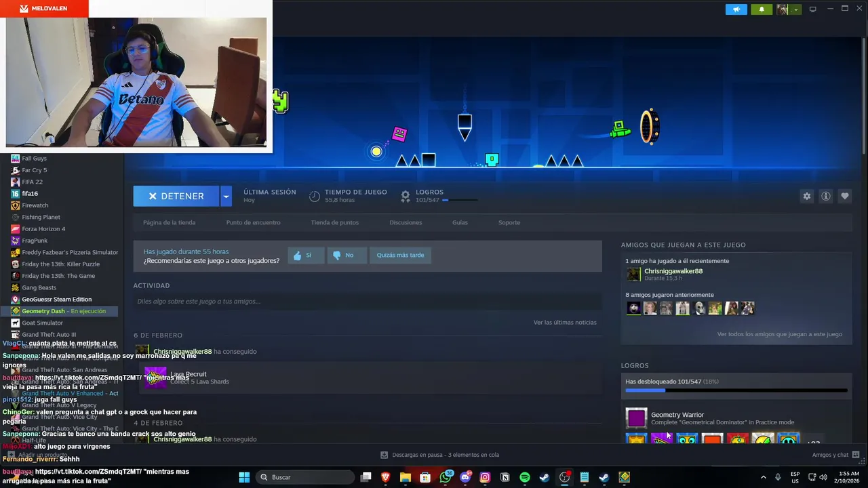Viewport: 868px width, 488px height.
Task: Select Gang Beasts in the library list
Action: (39, 287)
